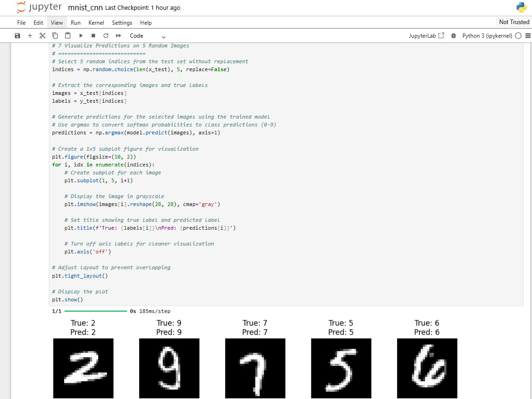Open the notebook hamburger menu

coord(528,35)
